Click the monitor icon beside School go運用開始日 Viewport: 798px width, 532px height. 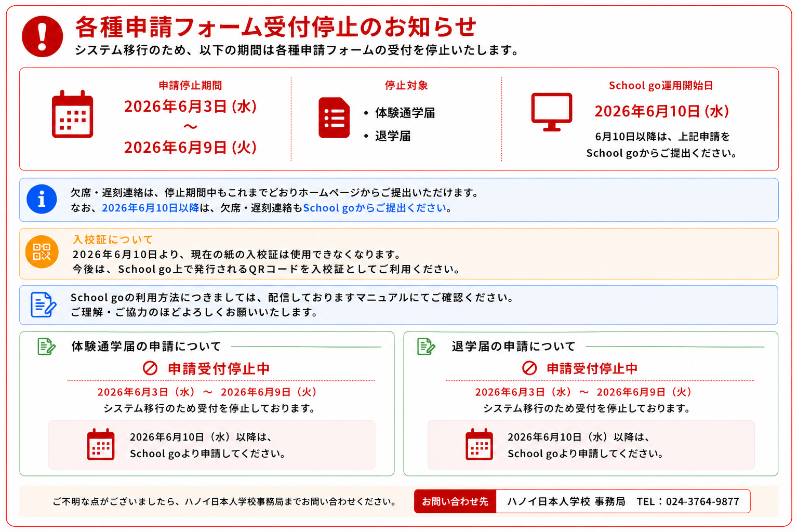pyautogui.click(x=552, y=112)
